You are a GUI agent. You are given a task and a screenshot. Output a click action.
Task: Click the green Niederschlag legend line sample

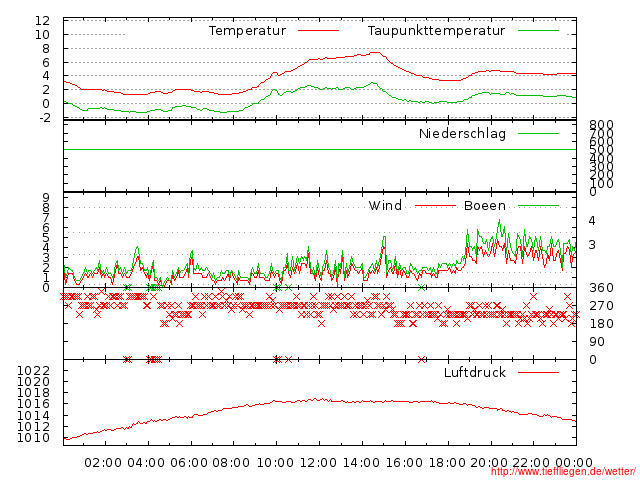538,133
